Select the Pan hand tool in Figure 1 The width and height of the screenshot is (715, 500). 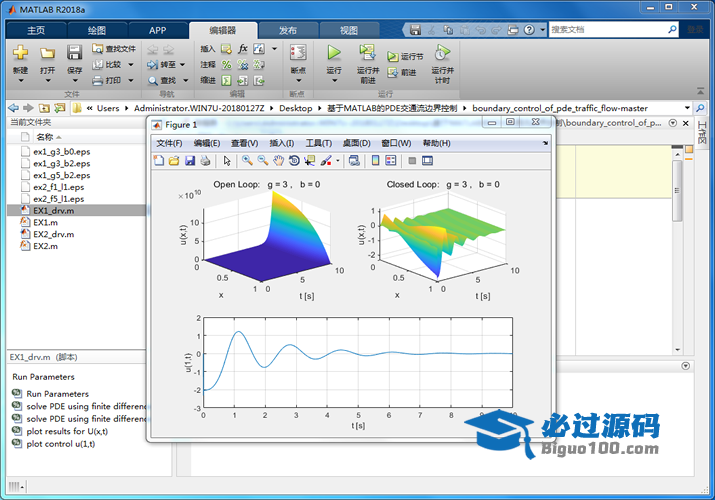tap(278, 160)
